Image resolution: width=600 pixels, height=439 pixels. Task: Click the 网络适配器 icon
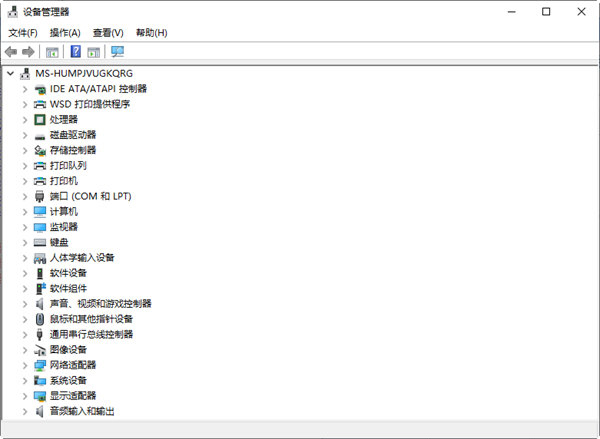pos(40,365)
